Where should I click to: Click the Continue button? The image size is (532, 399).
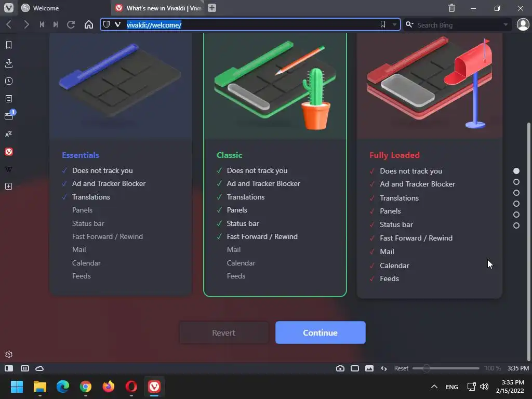coord(320,333)
